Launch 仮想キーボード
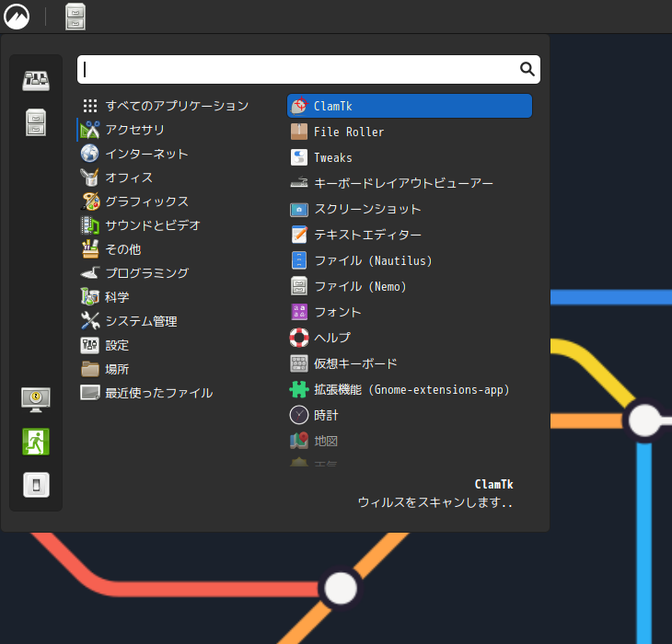This screenshot has height=644, width=672. 410,363
